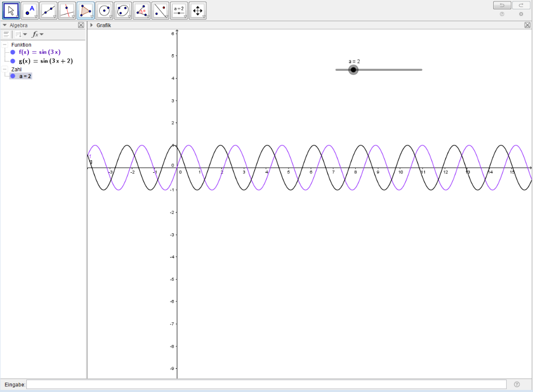This screenshot has height=392, width=533.
Task: Click the Redo button
Action: click(521, 5)
